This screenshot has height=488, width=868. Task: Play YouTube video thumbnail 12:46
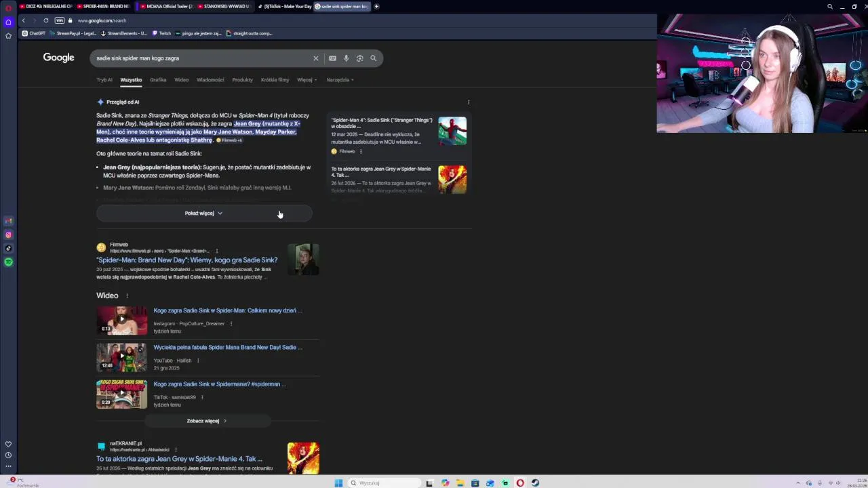[x=121, y=357]
